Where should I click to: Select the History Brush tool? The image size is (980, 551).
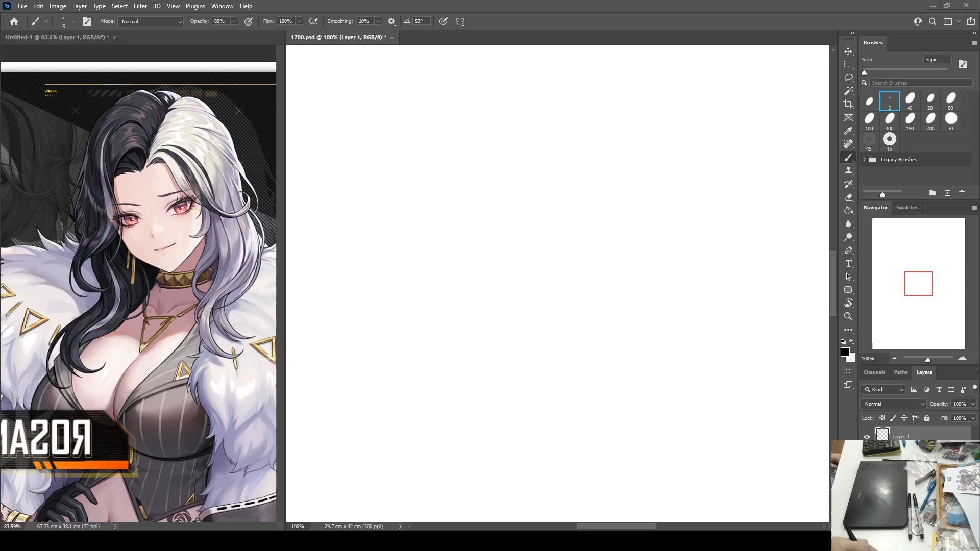848,184
